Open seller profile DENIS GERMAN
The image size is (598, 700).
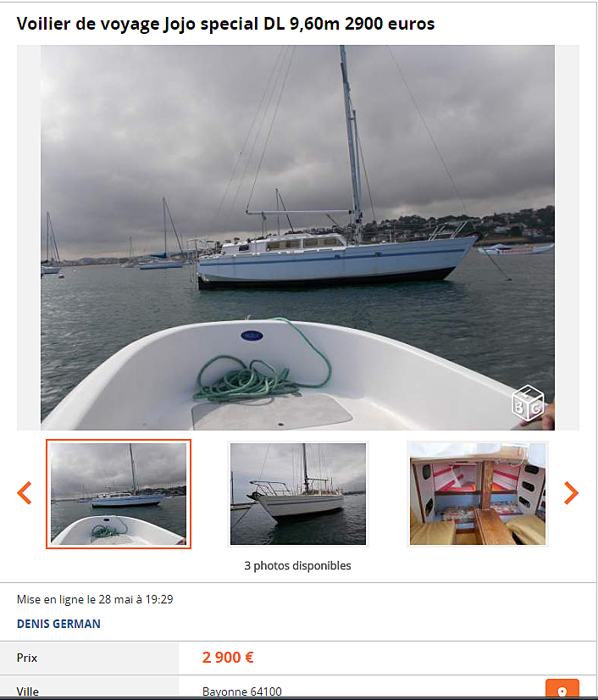(58, 624)
